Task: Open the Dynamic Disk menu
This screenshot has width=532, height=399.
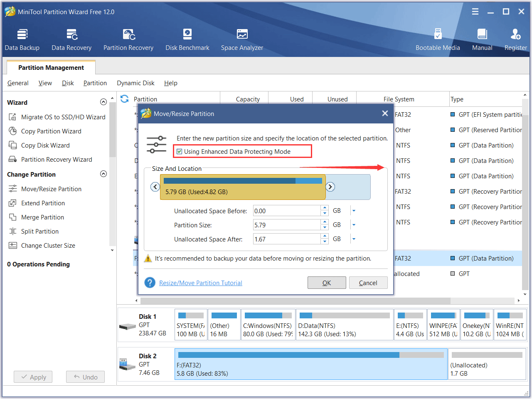Action: (135, 83)
